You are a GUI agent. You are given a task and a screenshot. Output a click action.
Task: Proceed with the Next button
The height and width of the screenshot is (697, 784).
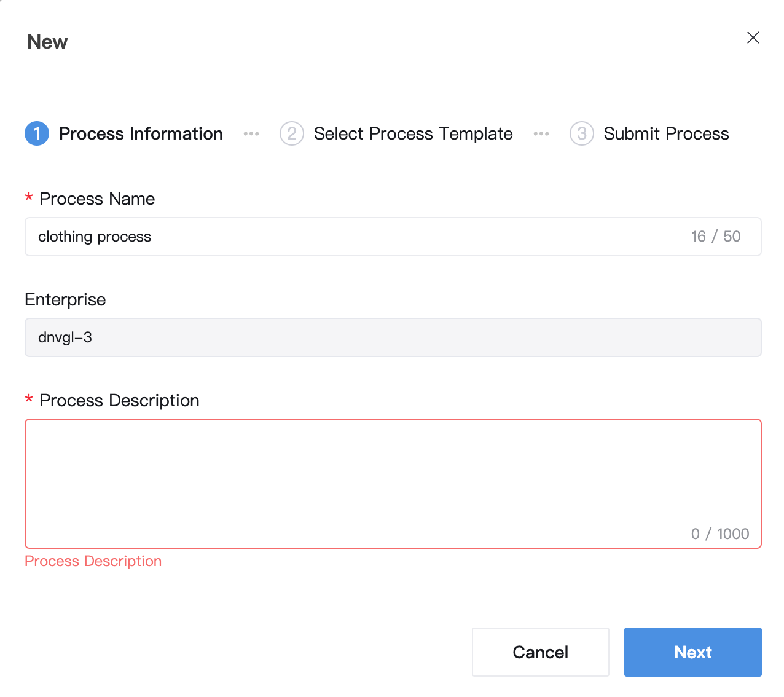pyautogui.click(x=693, y=652)
